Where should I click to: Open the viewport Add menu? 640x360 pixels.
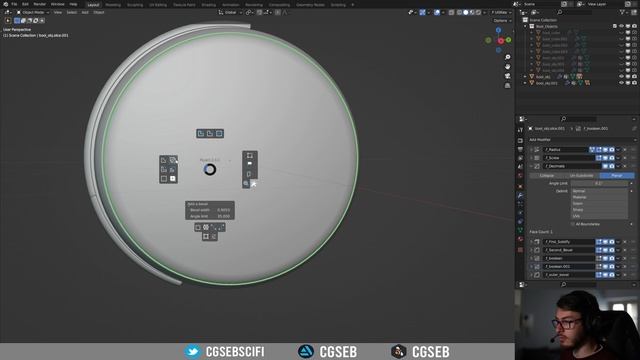click(x=85, y=13)
